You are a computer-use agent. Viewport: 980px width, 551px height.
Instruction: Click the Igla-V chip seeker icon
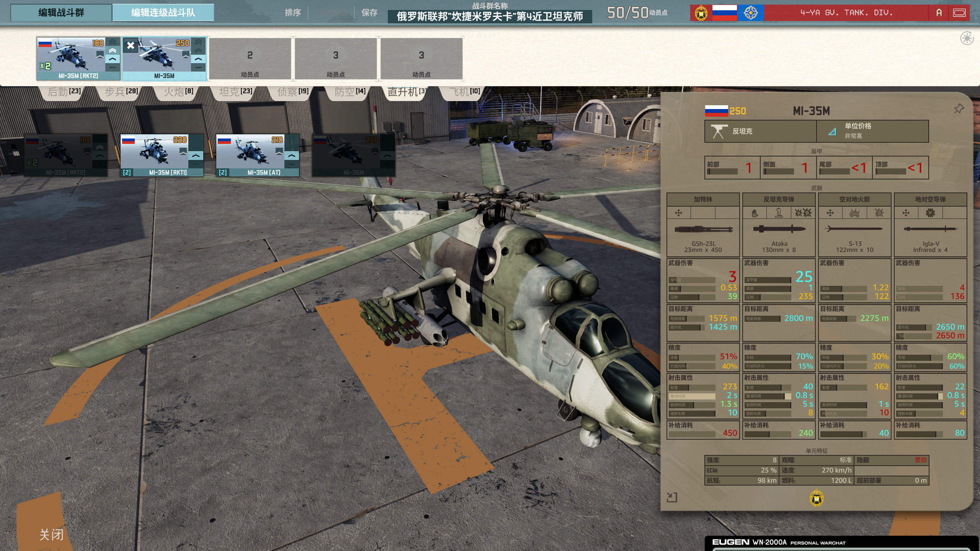[x=930, y=213]
